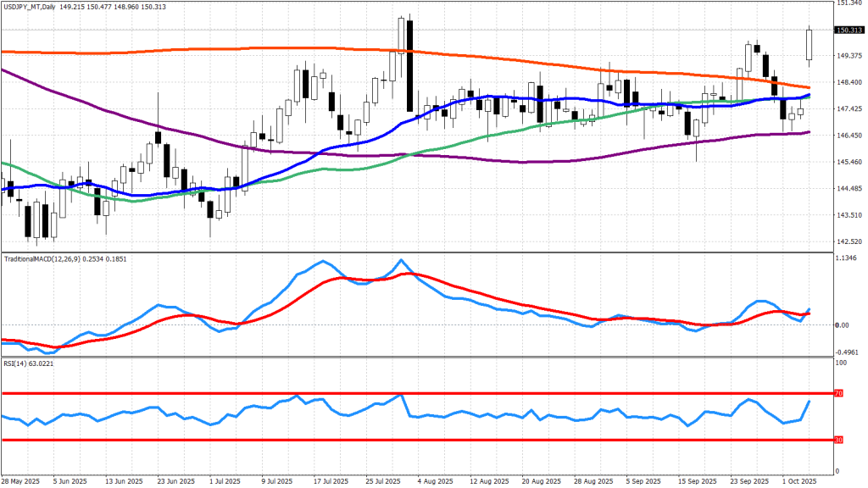Select the current price tag 150.313
Viewport: 868px width, 488px height.
click(x=850, y=30)
